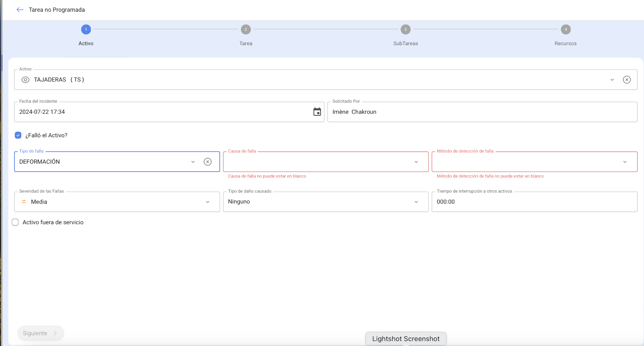Image resolution: width=644 pixels, height=346 pixels.
Task: Open the calendar picker for Fecha del incidente
Action: click(317, 112)
